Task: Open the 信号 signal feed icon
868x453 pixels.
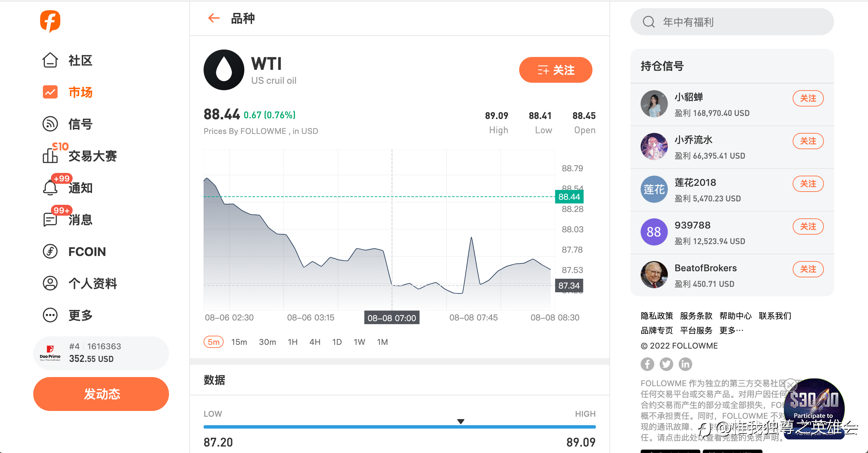Action: pyautogui.click(x=50, y=124)
